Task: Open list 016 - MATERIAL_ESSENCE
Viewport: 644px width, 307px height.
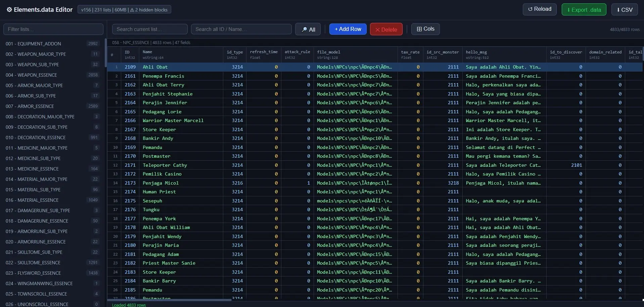Action: (x=52, y=200)
